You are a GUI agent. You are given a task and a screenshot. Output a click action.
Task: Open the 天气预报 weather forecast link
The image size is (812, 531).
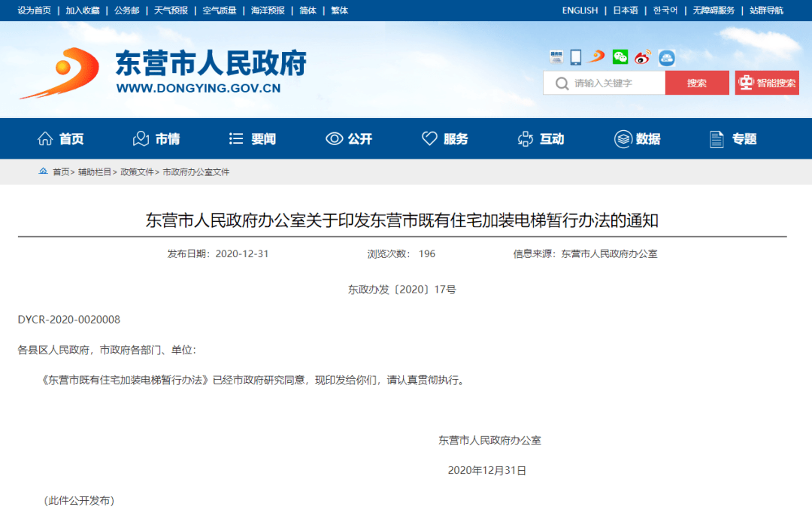click(x=171, y=11)
